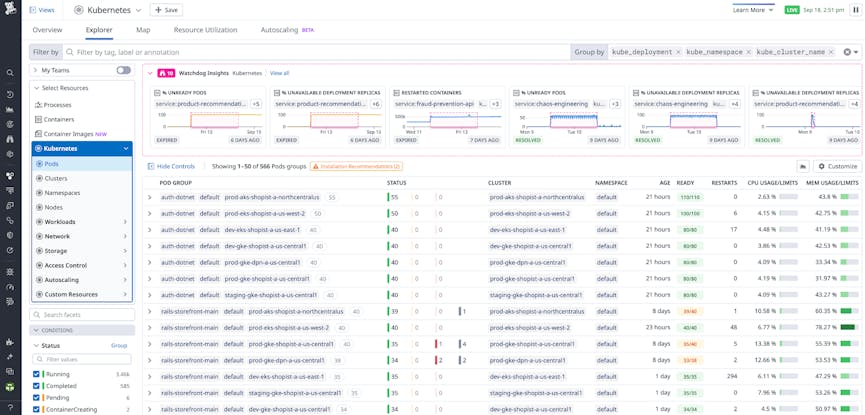Click the pink Watchdog Insights binoculars badge
The image size is (865, 415).
point(167,73)
